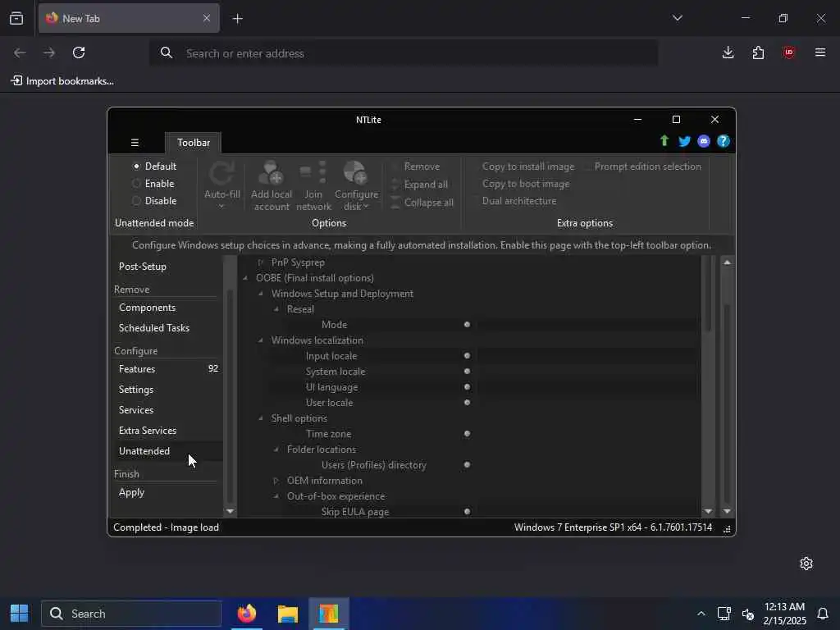The height and width of the screenshot is (630, 840).
Task: Open File Explorer from the taskbar
Action: 288,614
